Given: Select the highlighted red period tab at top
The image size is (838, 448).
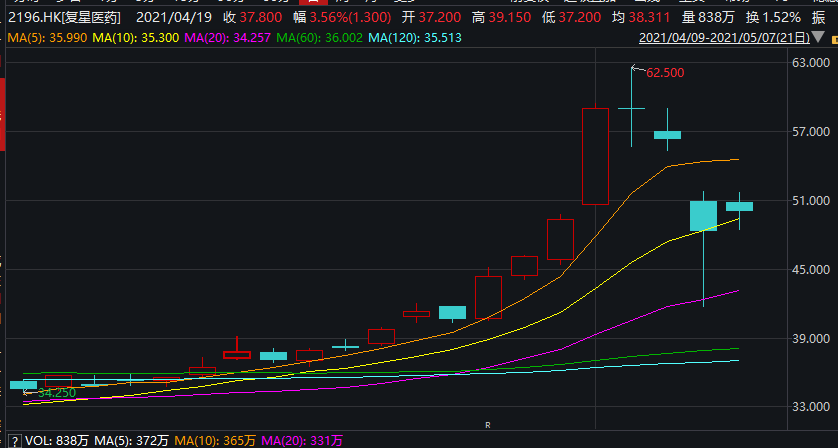Looking at the screenshot, I should click(314, 2).
